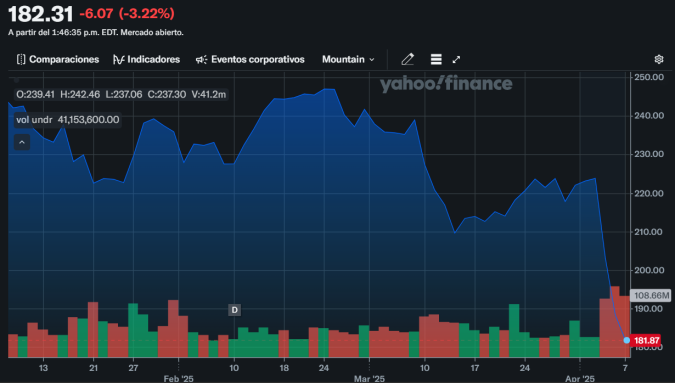This screenshot has width=675, height=383.
Task: Click the vol undr indicator label
Action: [34, 120]
